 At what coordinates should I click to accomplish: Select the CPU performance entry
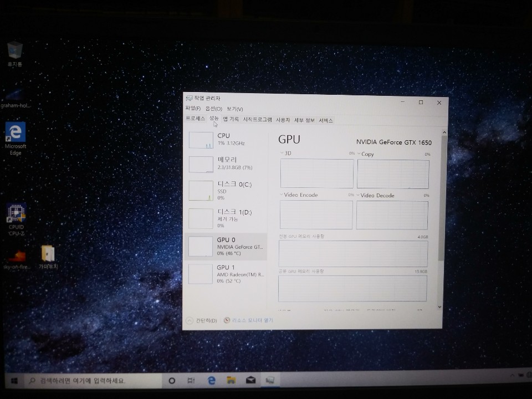[227, 140]
